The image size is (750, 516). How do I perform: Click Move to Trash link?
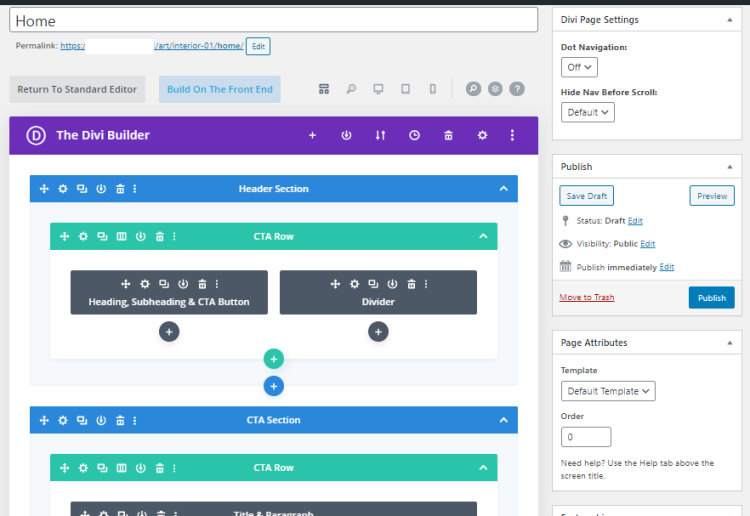[587, 297]
